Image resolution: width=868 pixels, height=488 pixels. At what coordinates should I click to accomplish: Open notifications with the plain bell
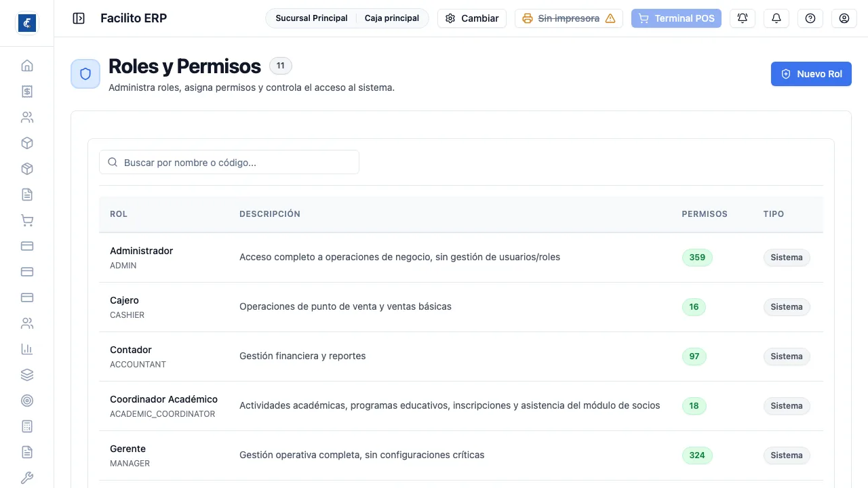click(x=776, y=18)
